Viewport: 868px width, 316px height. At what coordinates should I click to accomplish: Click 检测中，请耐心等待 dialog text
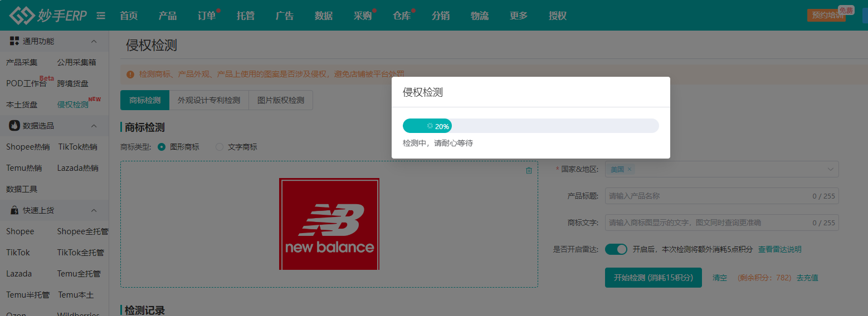click(x=438, y=143)
